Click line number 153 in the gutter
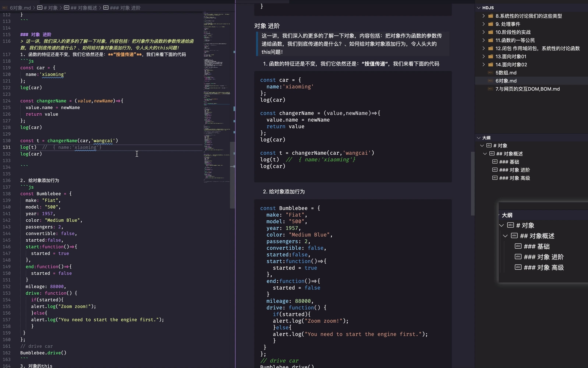The image size is (588, 368). (x=7, y=293)
